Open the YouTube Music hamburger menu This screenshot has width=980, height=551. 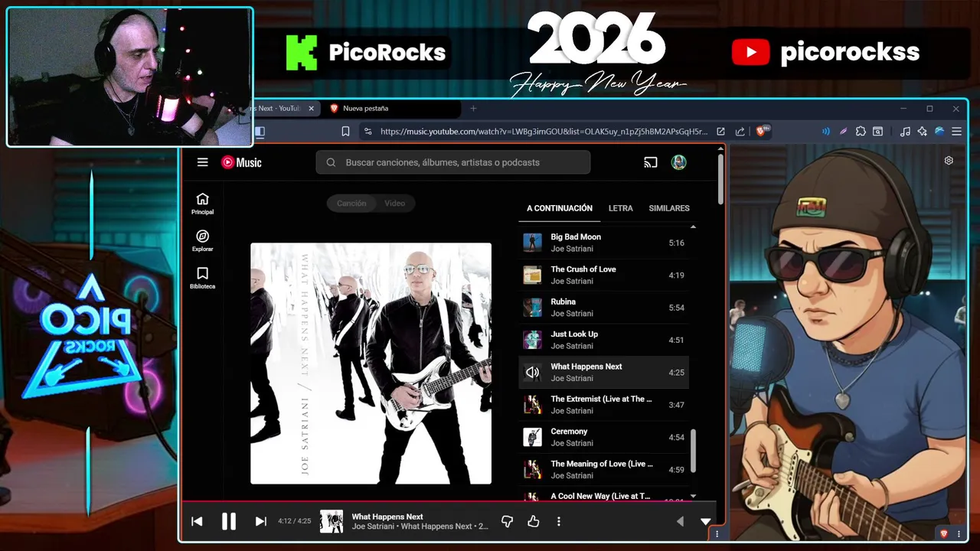[202, 162]
